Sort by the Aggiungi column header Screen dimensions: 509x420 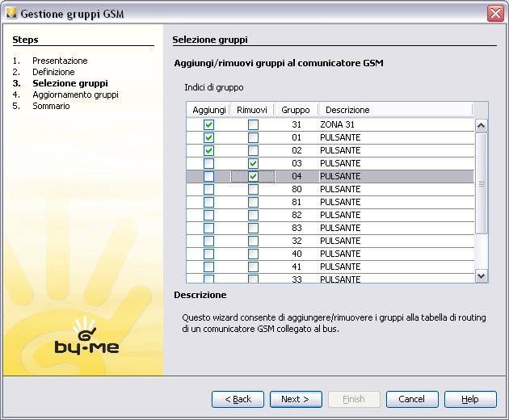208,110
